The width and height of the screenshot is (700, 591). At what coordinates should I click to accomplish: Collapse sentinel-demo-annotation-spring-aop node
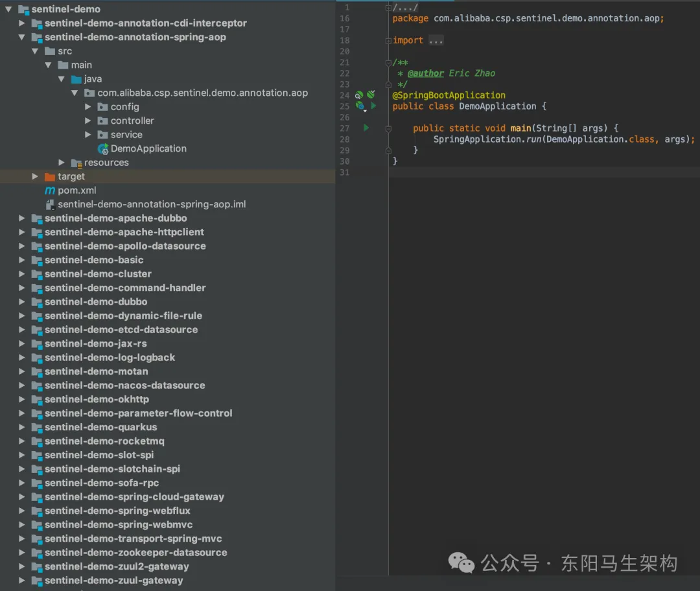click(21, 37)
